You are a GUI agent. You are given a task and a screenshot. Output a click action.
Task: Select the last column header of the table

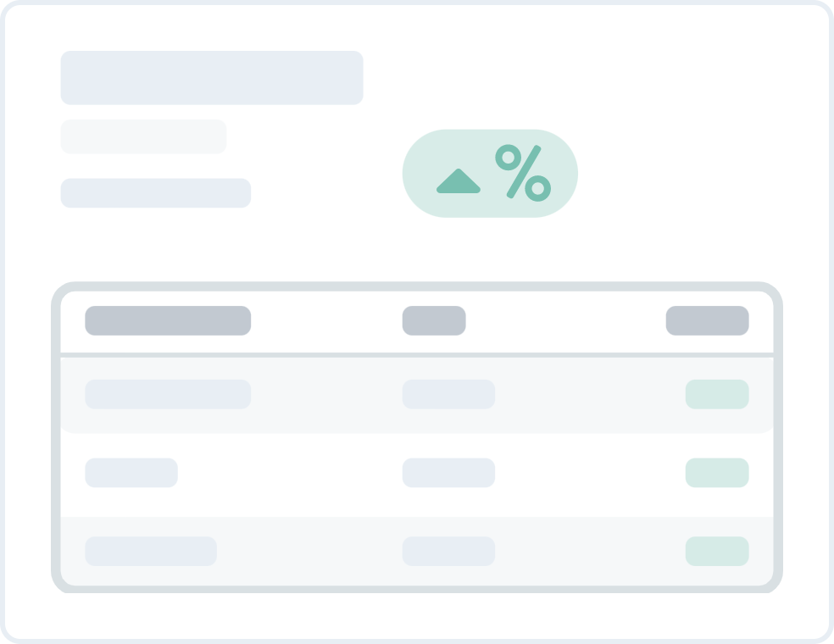[707, 320]
